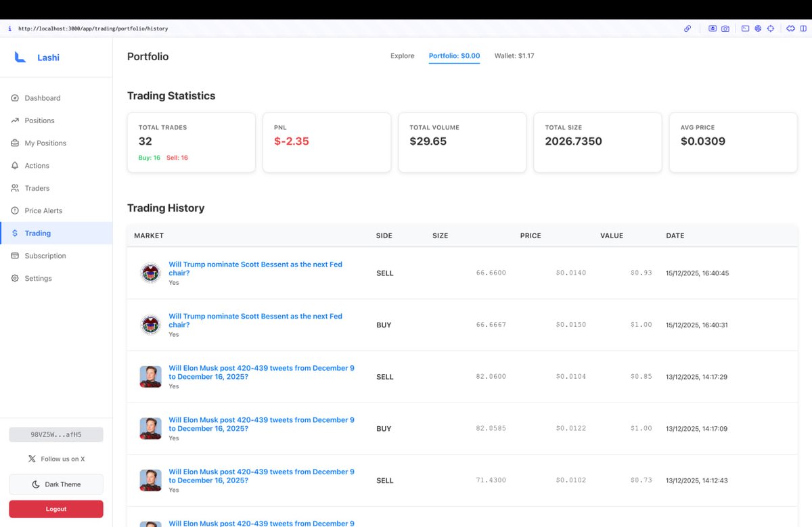The image size is (812, 527).
Task: Click the DATE column header
Action: tap(675, 235)
